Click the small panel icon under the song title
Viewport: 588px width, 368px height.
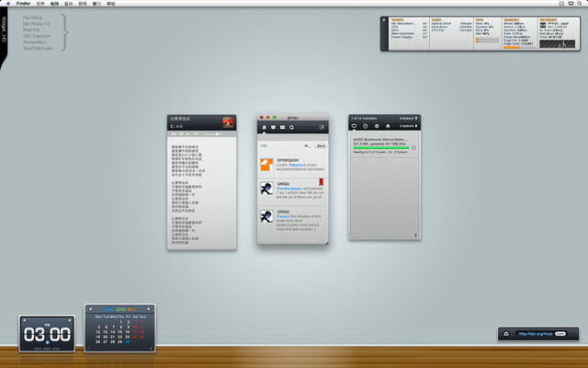(173, 127)
